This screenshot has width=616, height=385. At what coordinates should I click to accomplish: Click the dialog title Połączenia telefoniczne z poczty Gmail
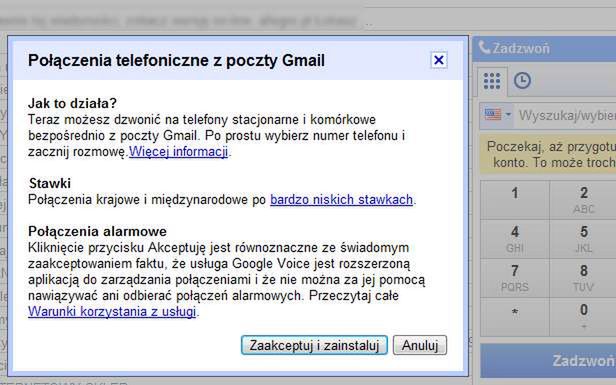pyautogui.click(x=176, y=60)
